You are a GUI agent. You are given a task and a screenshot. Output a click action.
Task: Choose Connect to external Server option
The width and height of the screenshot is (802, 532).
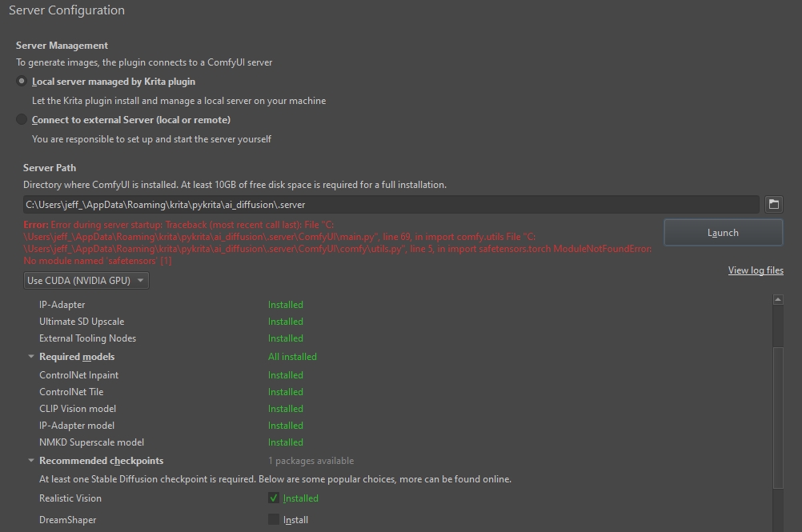(23, 118)
